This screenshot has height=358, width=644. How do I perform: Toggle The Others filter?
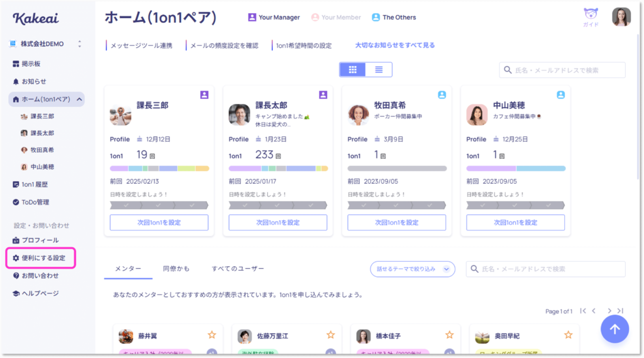click(394, 17)
